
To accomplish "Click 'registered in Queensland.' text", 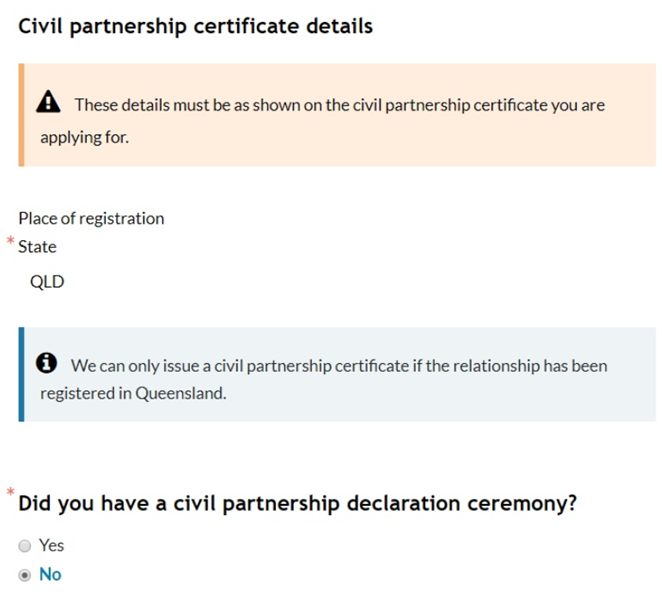I will pos(133,394).
